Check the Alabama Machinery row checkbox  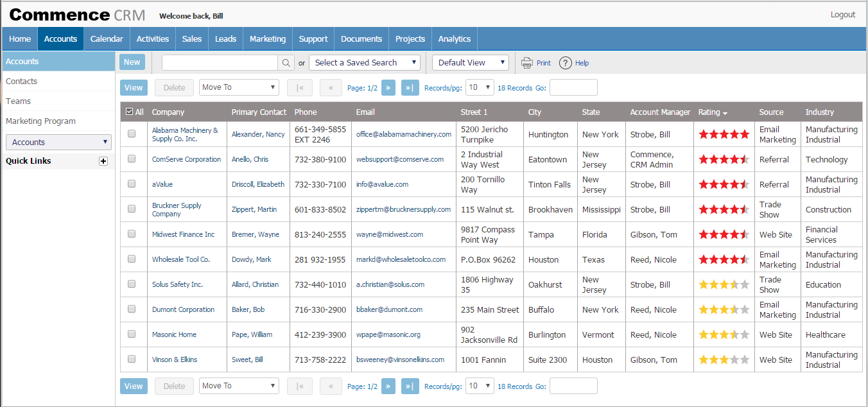(x=132, y=134)
